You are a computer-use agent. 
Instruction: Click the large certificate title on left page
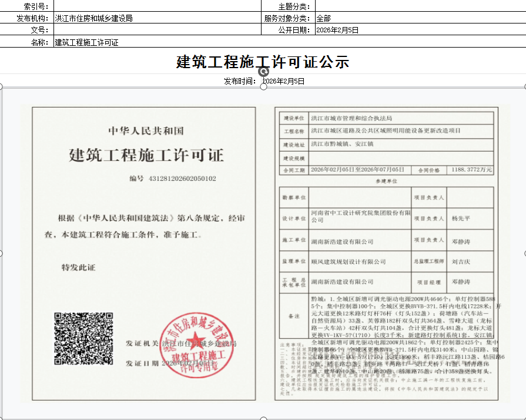(x=146, y=155)
